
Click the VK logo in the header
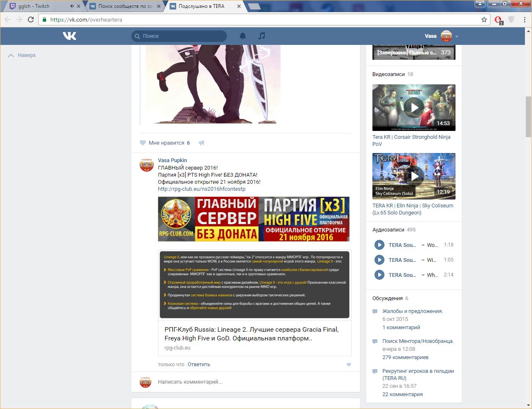point(69,36)
